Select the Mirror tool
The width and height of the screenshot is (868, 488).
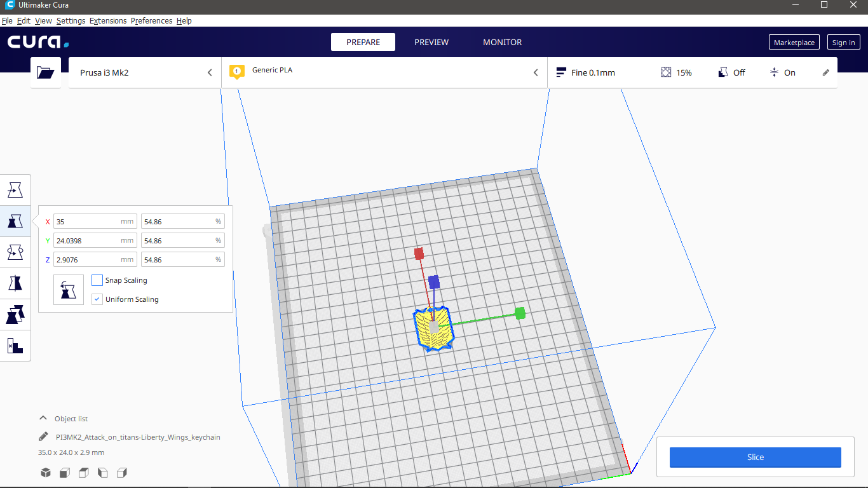coord(15,283)
